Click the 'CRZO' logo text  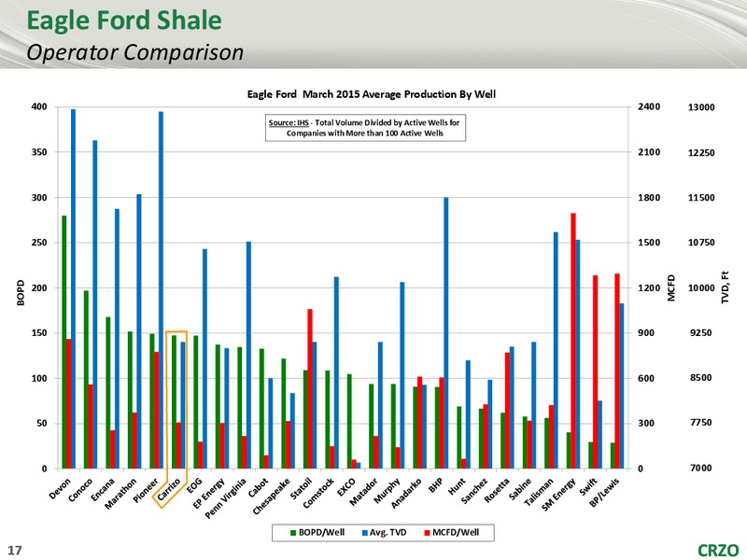click(x=718, y=551)
